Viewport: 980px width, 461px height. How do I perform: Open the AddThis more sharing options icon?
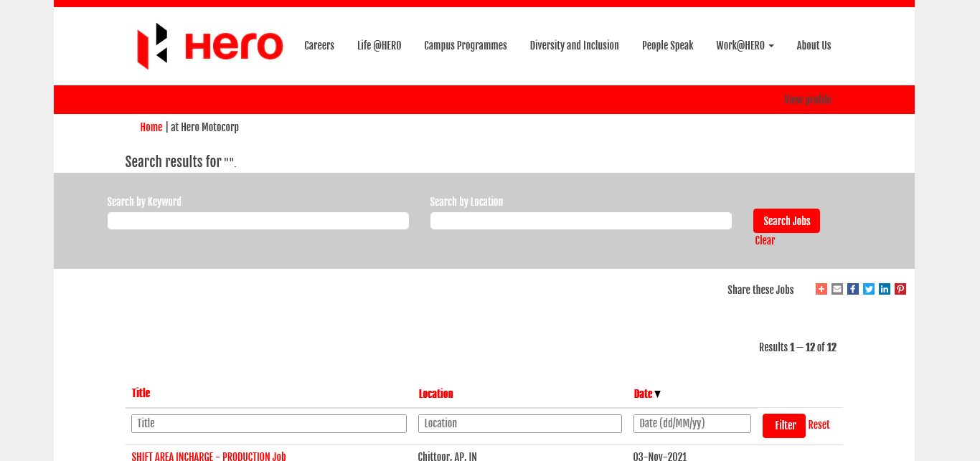point(821,289)
